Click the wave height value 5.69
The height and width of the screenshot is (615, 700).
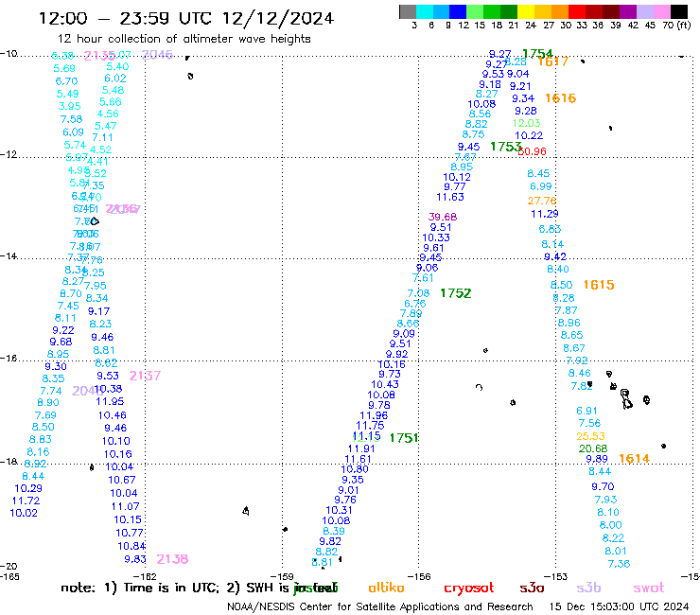click(x=64, y=68)
